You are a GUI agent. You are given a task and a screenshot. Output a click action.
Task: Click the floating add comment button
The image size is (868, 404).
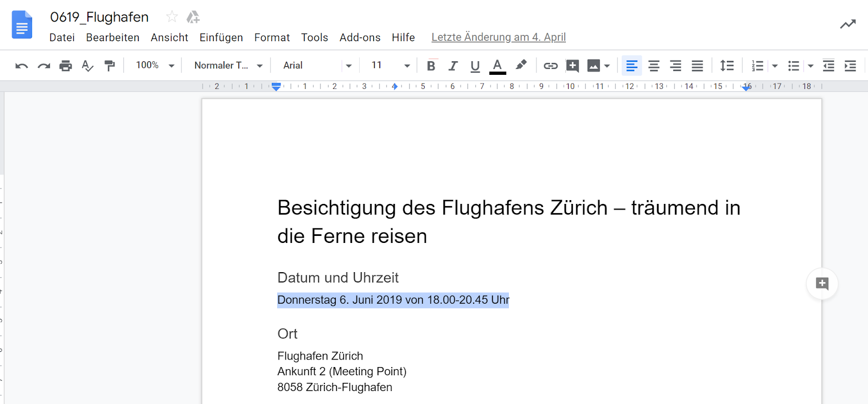coord(822,284)
